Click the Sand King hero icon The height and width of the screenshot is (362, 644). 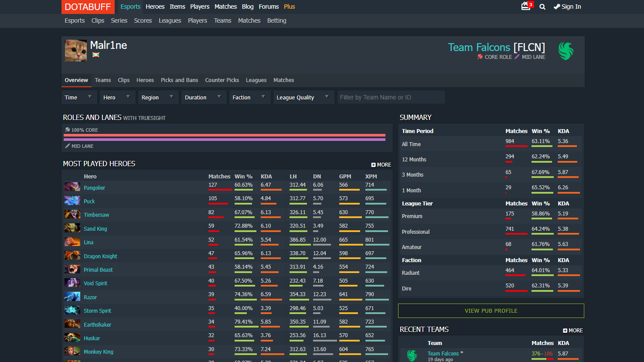pos(72,228)
